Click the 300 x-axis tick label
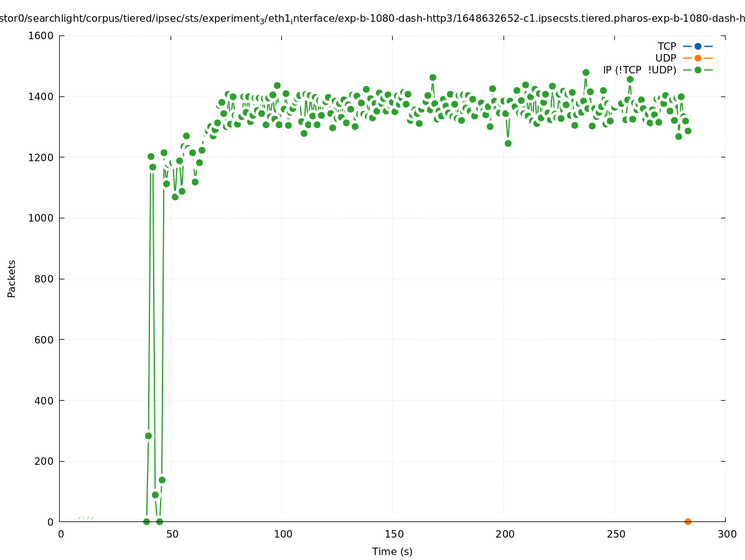This screenshot has width=745, height=560. (726, 534)
